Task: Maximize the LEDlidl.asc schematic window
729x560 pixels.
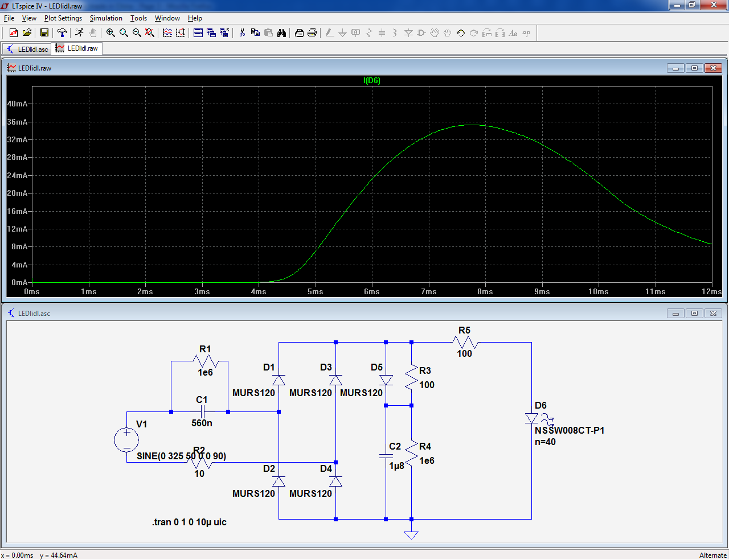Action: point(694,313)
